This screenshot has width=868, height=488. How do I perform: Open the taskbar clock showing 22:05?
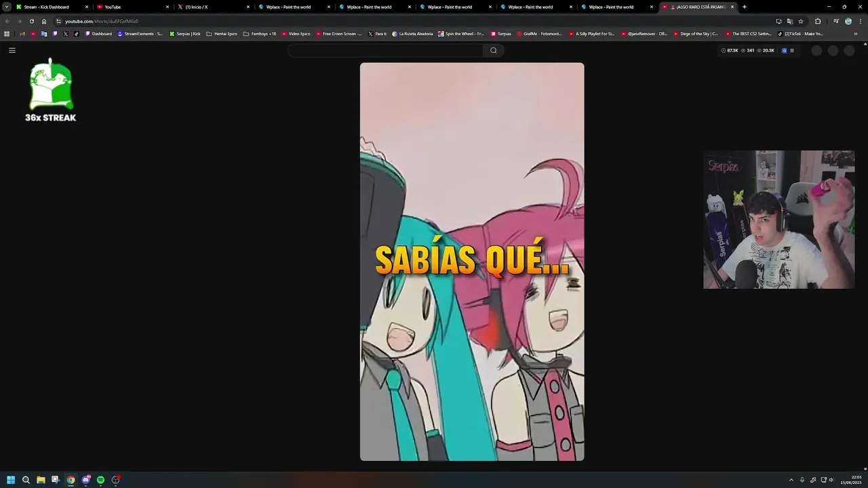[851, 480]
